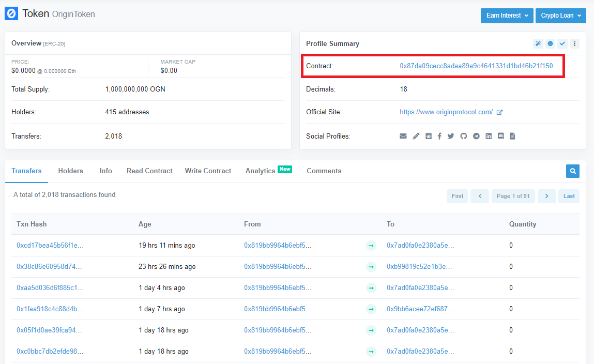Open the blog pencil social icon

416,136
